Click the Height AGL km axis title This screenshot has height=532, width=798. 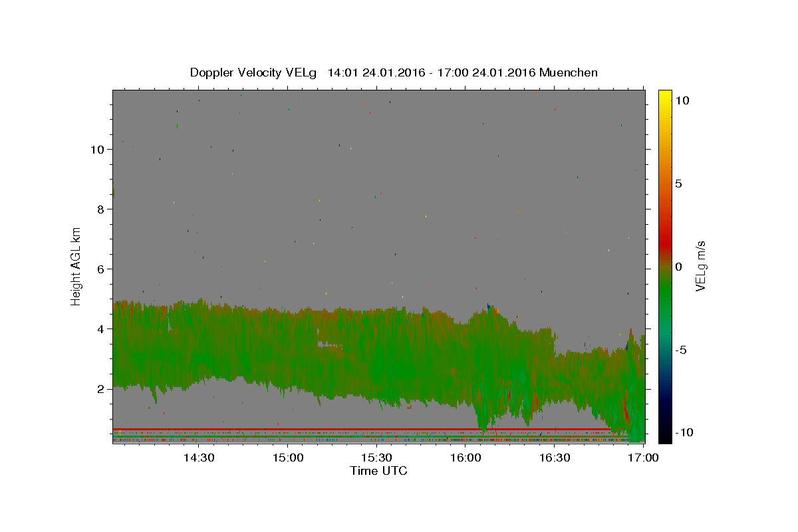click(x=76, y=266)
